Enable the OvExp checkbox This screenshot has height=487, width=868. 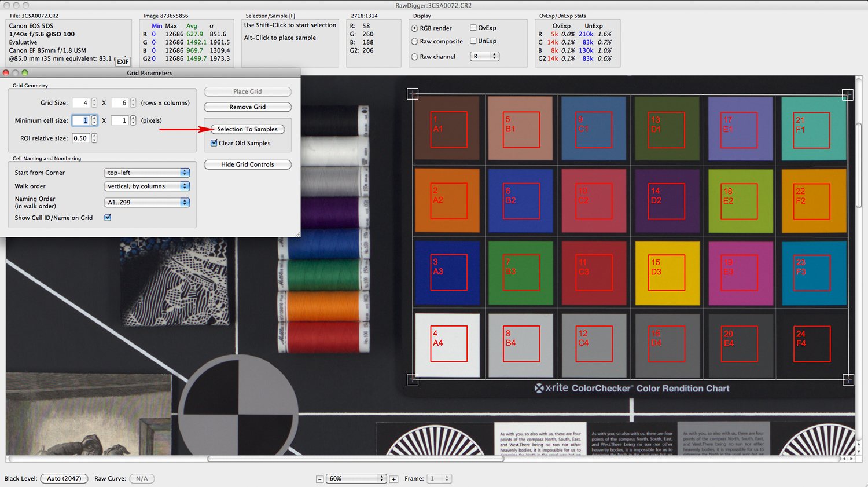coord(473,28)
